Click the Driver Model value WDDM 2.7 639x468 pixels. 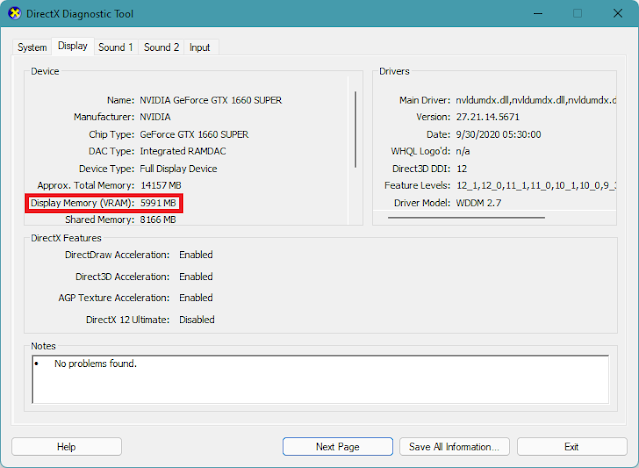[478, 203]
